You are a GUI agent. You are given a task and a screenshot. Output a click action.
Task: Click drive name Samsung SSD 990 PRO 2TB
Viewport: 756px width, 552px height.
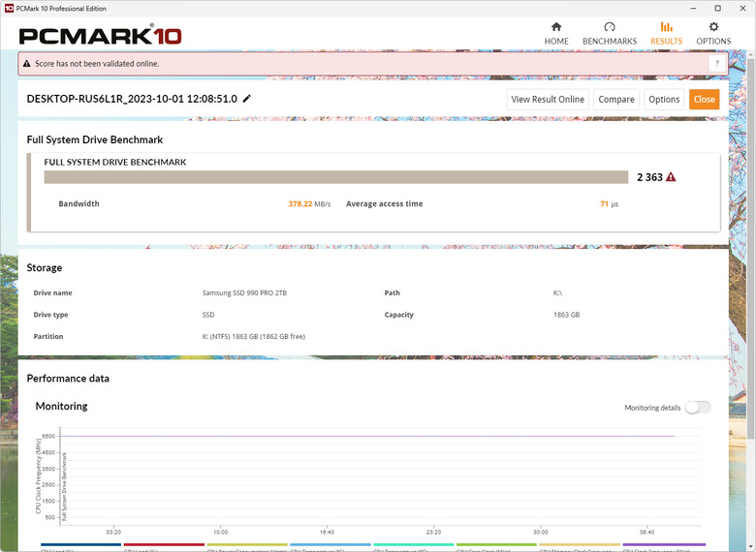[244, 292]
